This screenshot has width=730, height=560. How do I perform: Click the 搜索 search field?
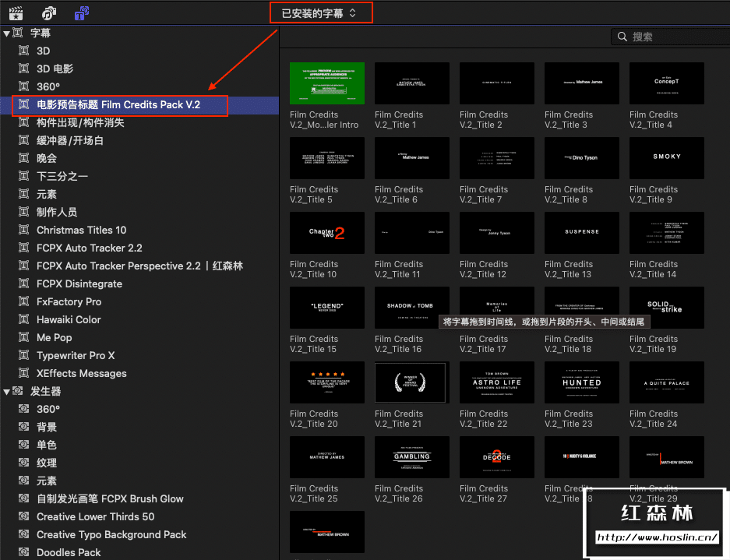[671, 37]
